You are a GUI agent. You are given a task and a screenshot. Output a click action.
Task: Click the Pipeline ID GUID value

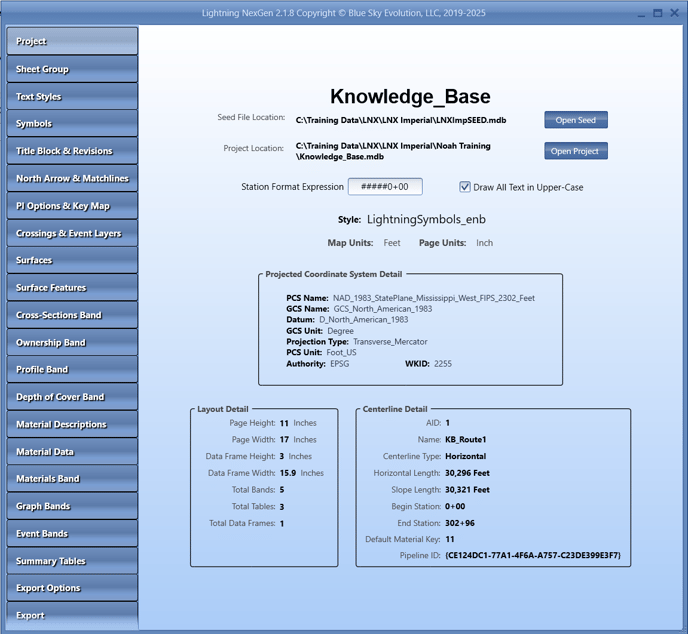533,556
